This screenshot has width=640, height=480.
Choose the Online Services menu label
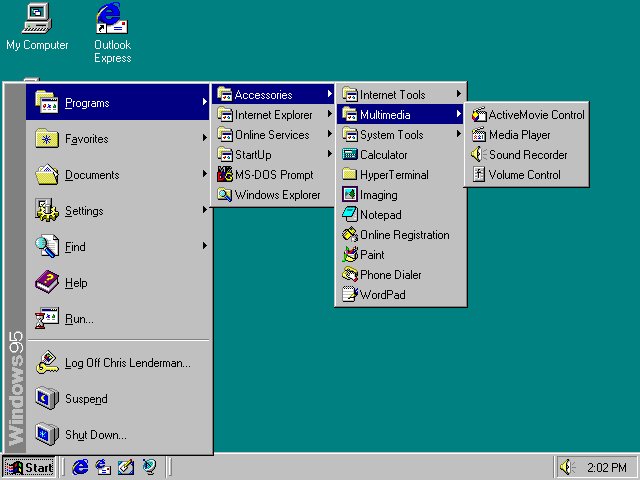pyautogui.click(x=272, y=135)
